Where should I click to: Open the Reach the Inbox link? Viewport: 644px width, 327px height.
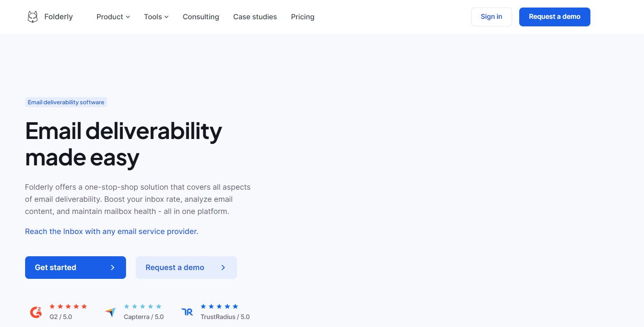pyautogui.click(x=111, y=231)
